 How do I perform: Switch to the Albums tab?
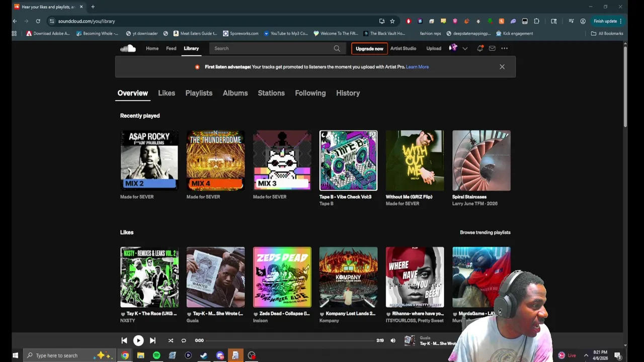tap(235, 93)
